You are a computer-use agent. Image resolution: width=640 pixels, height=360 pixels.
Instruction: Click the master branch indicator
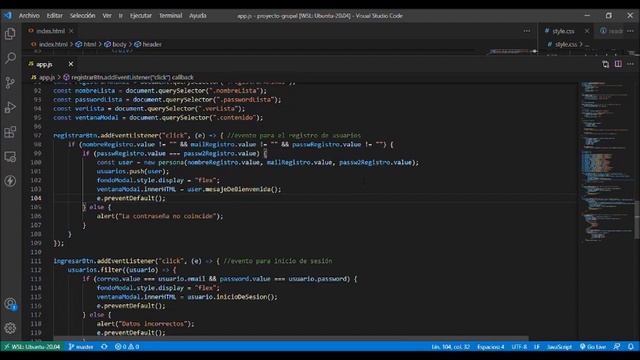click(x=81, y=347)
